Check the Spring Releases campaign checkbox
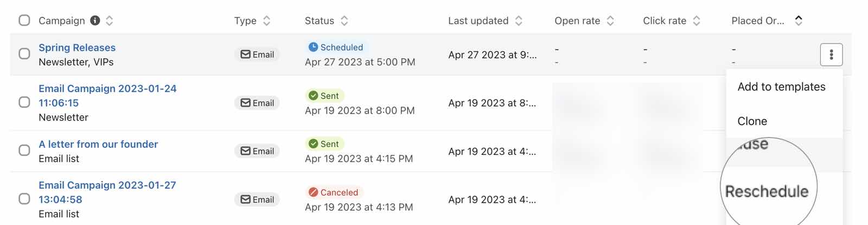Viewport: 868px width, 225px height. coord(24,54)
